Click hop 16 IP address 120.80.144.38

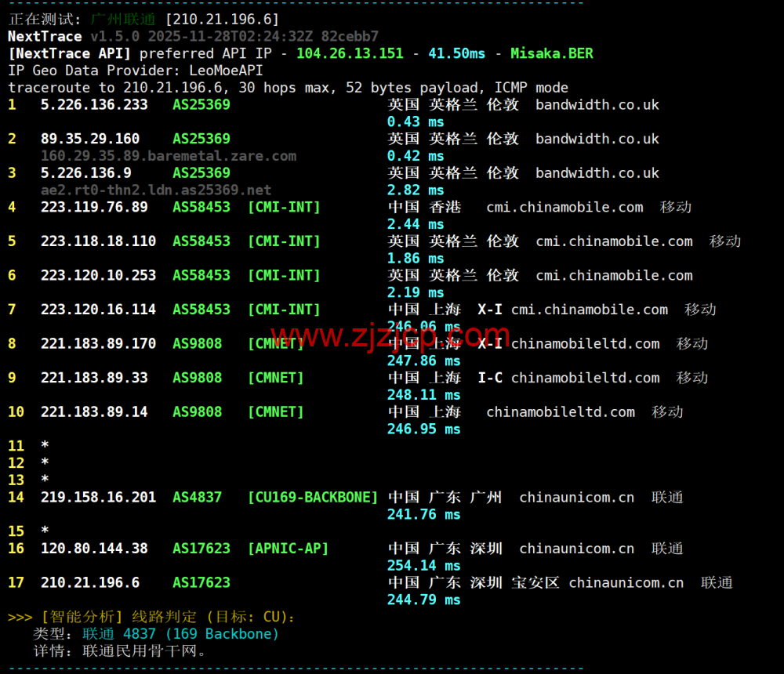click(x=94, y=549)
